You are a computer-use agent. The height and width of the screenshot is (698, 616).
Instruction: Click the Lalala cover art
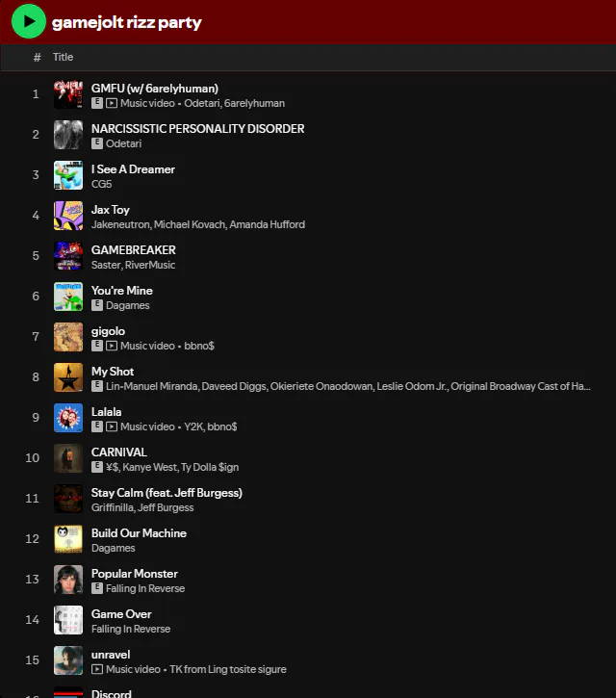(x=68, y=418)
